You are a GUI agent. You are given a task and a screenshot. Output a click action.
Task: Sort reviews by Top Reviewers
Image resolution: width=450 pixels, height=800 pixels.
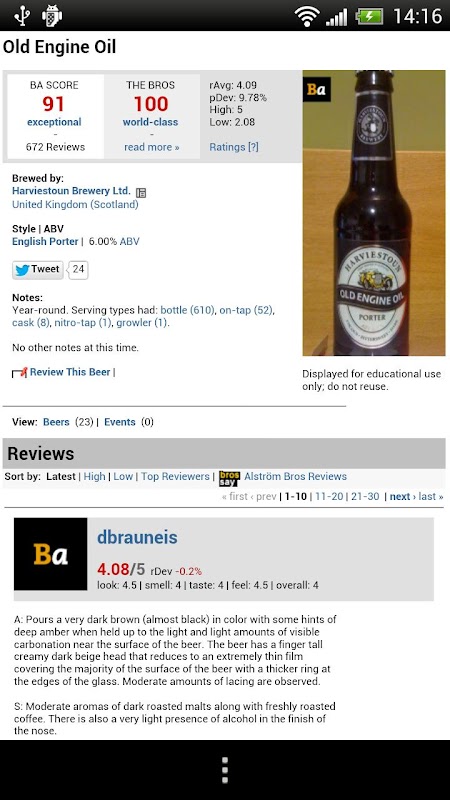[175, 476]
